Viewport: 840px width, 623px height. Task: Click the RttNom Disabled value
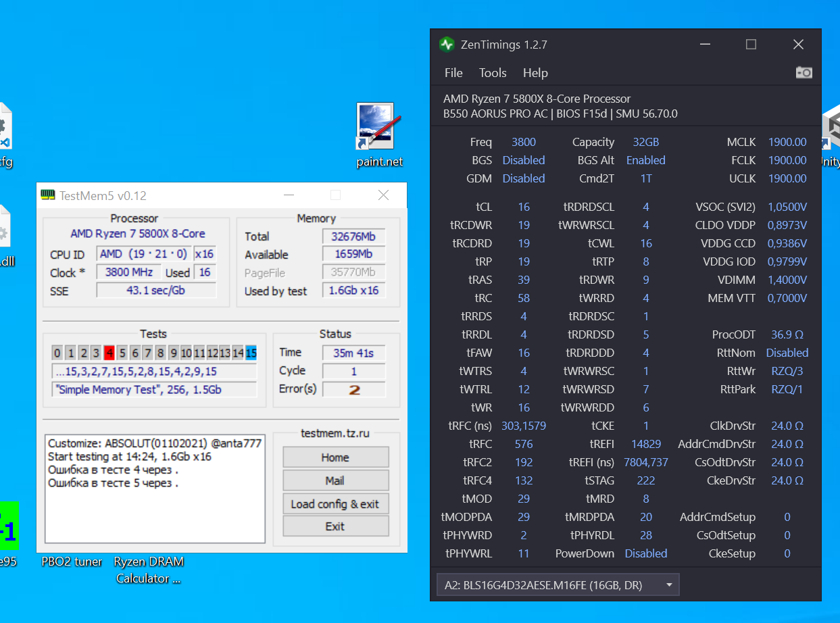click(x=787, y=353)
